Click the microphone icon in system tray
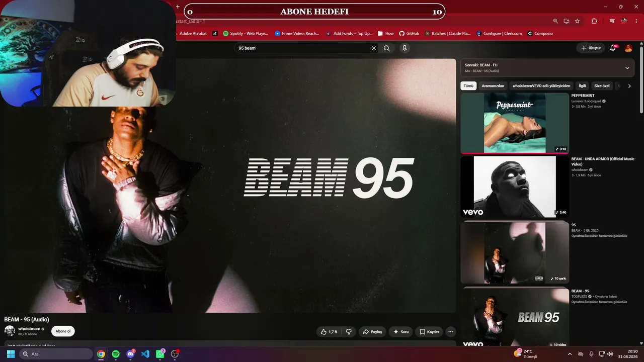This screenshot has height=362, width=644. tap(591, 354)
